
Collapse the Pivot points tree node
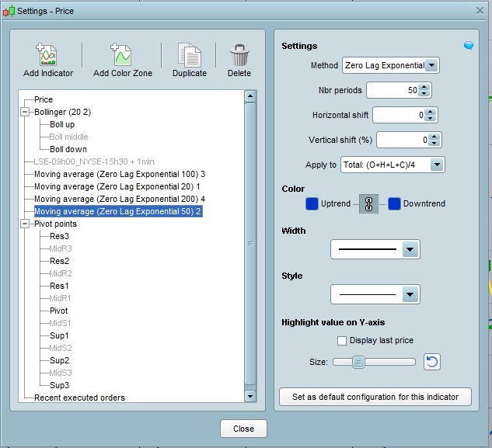pos(25,224)
